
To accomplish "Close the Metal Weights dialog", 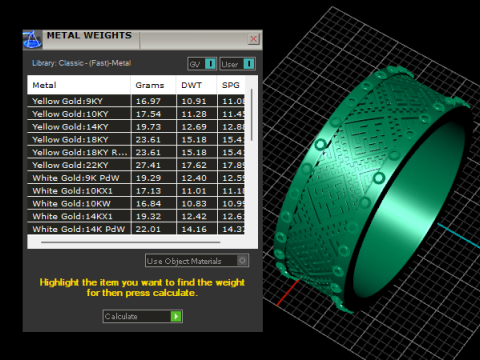I will [x=254, y=39].
